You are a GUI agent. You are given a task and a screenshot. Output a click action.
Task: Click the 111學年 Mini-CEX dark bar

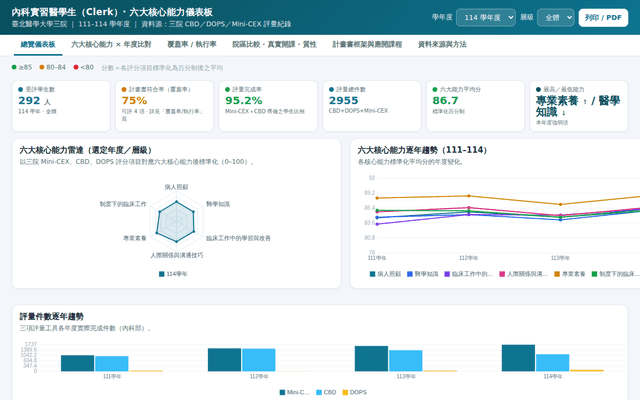tap(78, 363)
